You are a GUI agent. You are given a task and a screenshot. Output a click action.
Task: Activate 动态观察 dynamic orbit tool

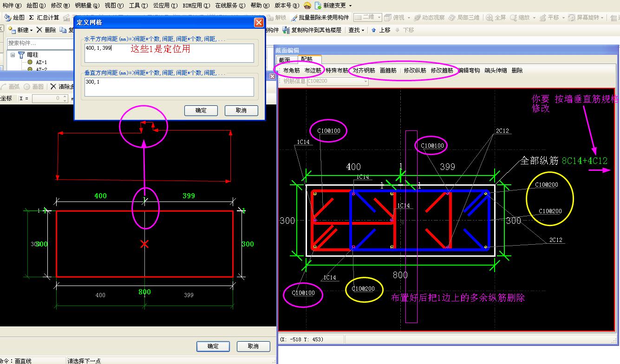[429, 18]
